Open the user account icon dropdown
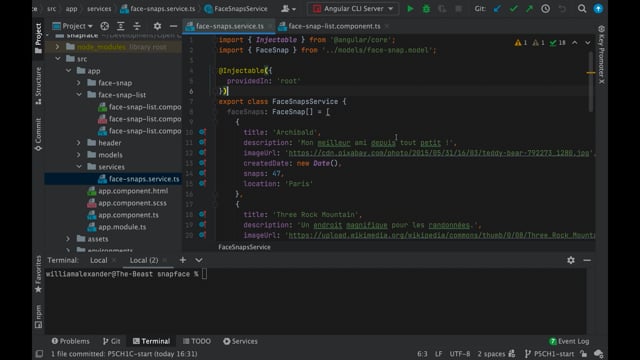This screenshot has width=640, height=360. click(x=288, y=9)
